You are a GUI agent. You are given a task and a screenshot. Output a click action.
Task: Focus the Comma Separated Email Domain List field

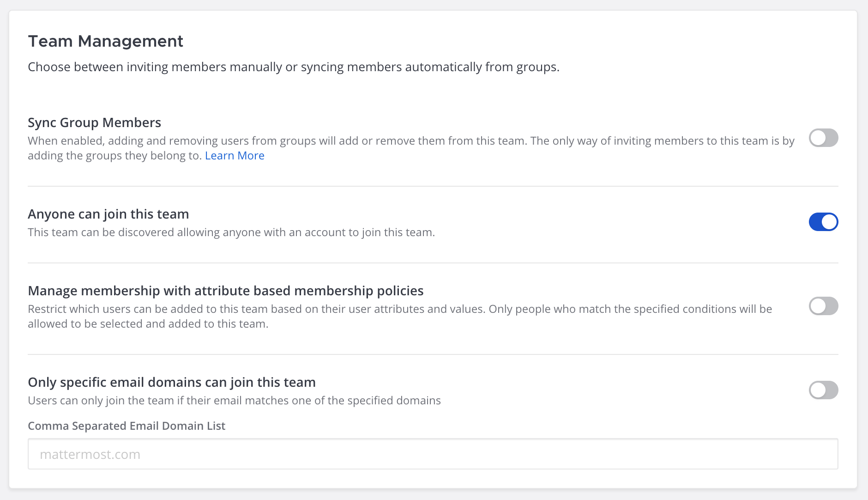coord(433,454)
